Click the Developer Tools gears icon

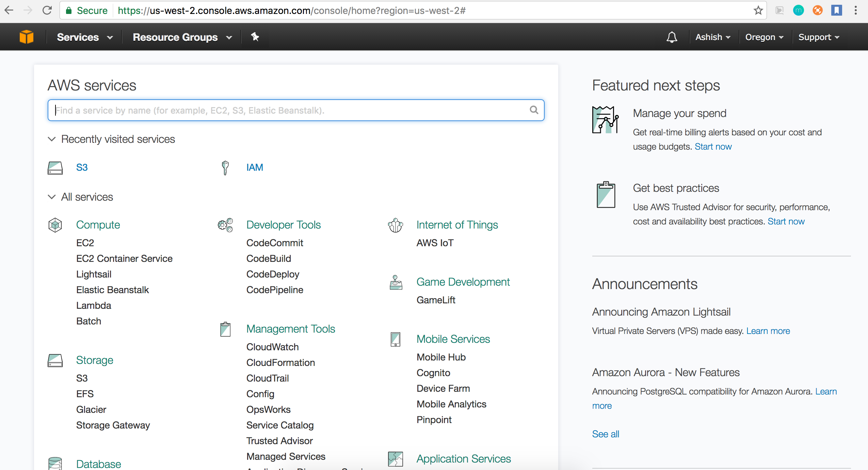tap(225, 225)
